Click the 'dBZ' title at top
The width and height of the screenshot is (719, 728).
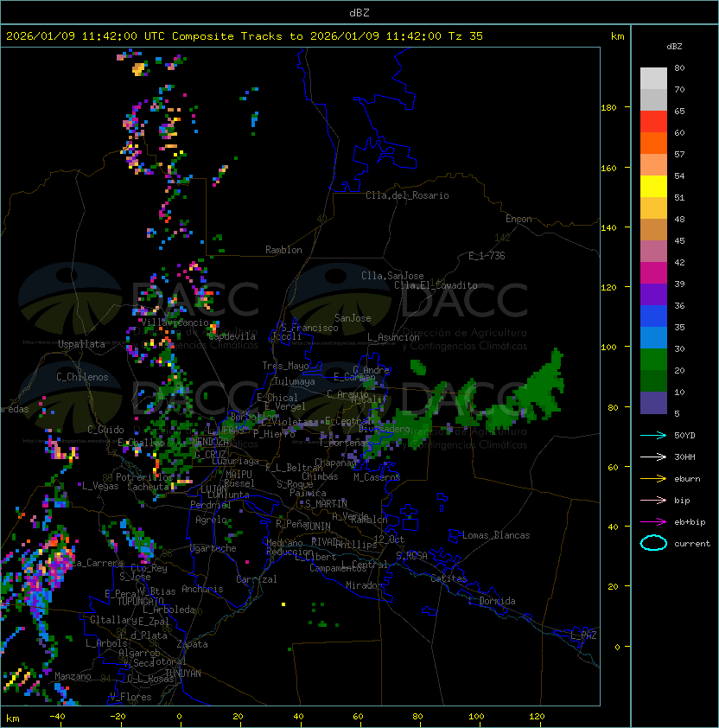pyautogui.click(x=359, y=12)
